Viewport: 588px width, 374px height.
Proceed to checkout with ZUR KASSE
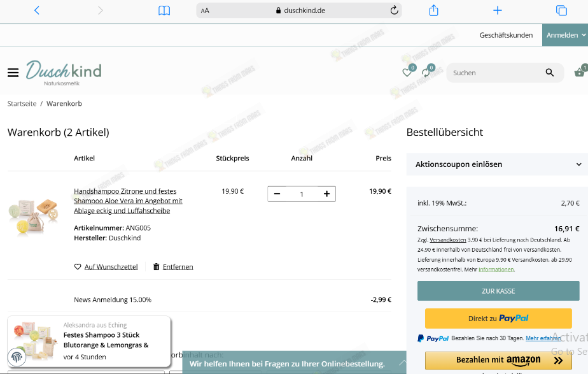click(x=498, y=291)
